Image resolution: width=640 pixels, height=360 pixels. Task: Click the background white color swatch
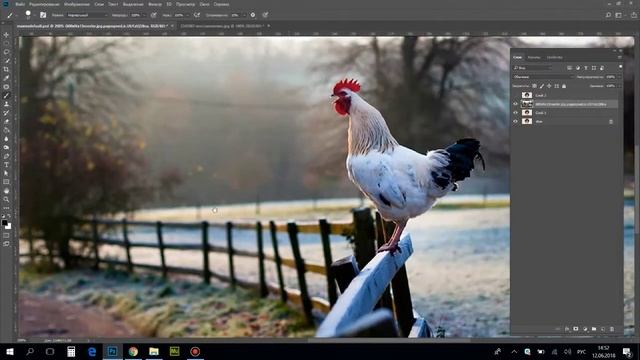click(9, 226)
